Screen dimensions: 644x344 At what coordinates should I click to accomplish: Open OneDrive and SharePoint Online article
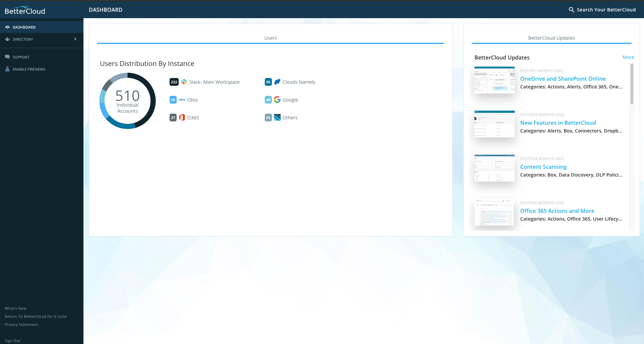coord(563,79)
